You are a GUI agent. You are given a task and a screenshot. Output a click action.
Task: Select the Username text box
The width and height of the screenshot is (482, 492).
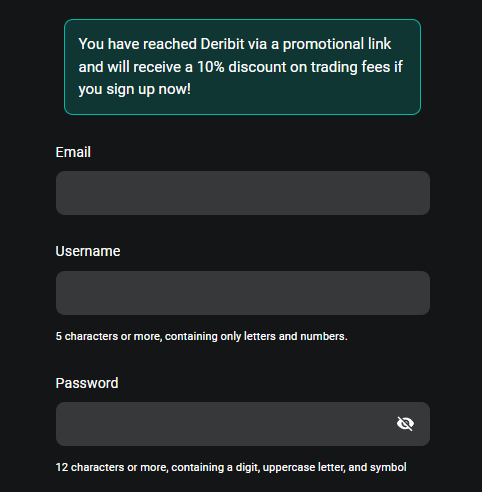click(x=243, y=293)
